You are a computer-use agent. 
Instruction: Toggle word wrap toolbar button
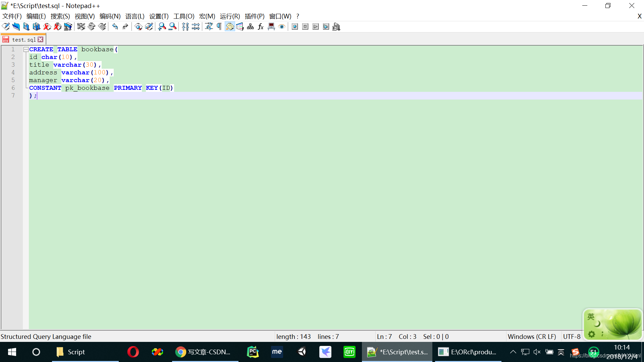pyautogui.click(x=209, y=27)
